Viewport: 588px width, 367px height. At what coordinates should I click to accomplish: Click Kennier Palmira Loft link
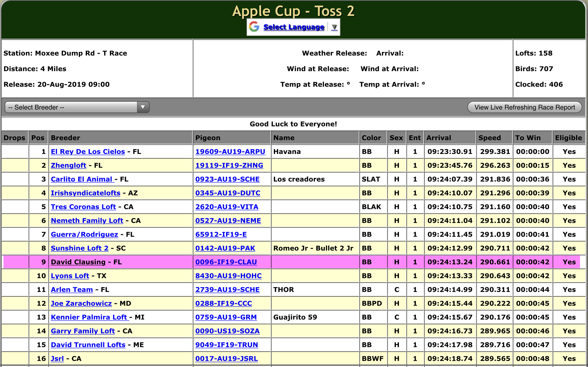89,317
